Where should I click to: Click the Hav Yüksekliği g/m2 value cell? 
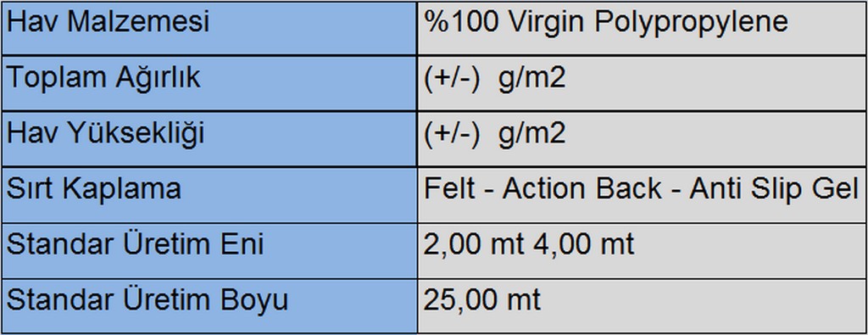pyautogui.click(x=643, y=138)
